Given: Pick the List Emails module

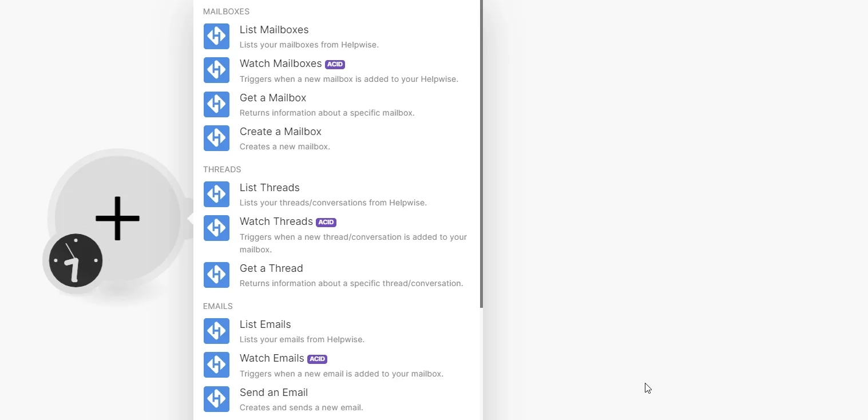Looking at the screenshot, I should click(338, 331).
